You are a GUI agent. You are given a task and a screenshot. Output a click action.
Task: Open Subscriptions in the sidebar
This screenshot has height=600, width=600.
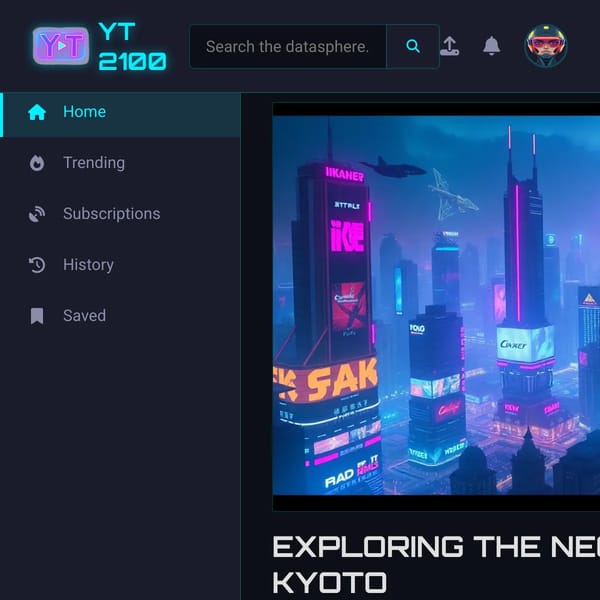click(x=120, y=214)
